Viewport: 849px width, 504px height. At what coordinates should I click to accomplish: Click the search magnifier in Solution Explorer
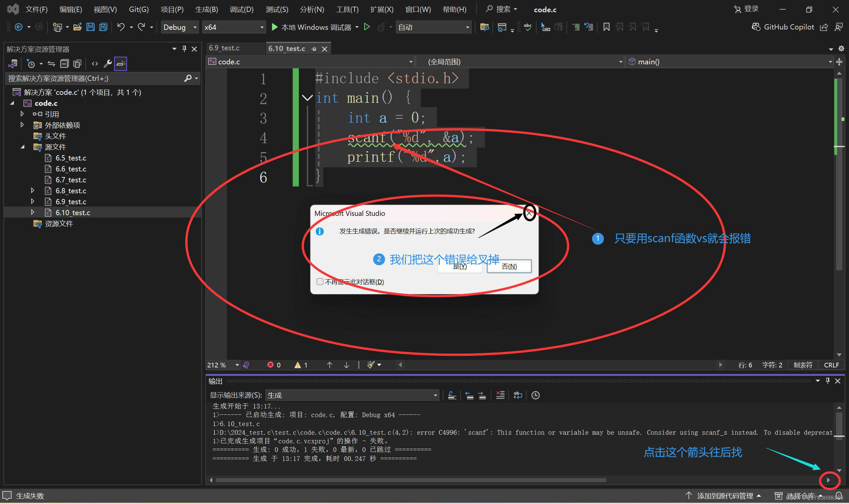tap(187, 79)
